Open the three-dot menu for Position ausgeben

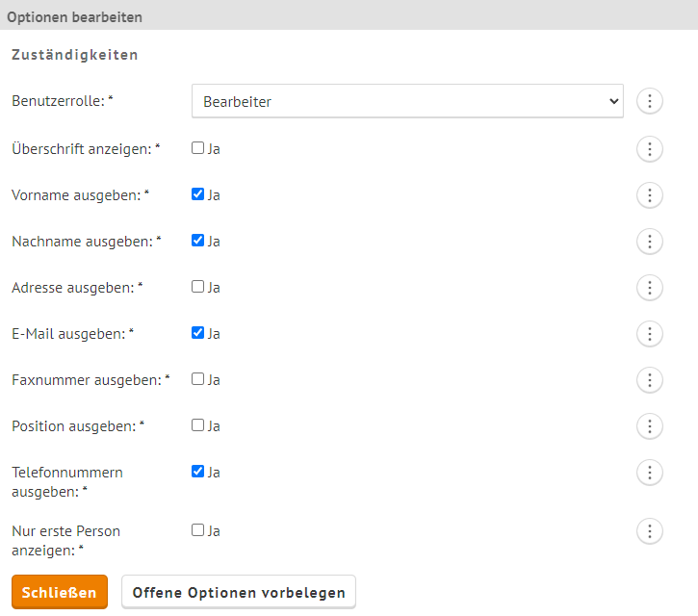coord(650,426)
